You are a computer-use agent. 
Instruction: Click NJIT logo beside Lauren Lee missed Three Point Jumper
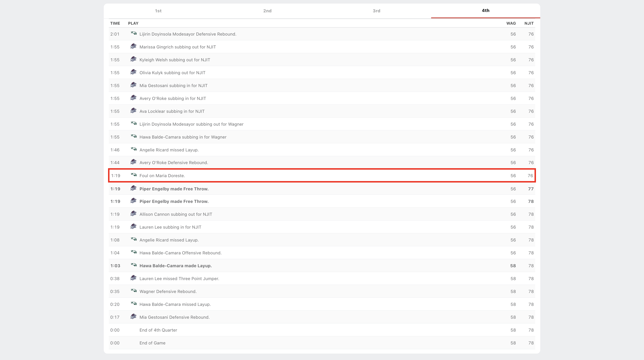pyautogui.click(x=133, y=278)
